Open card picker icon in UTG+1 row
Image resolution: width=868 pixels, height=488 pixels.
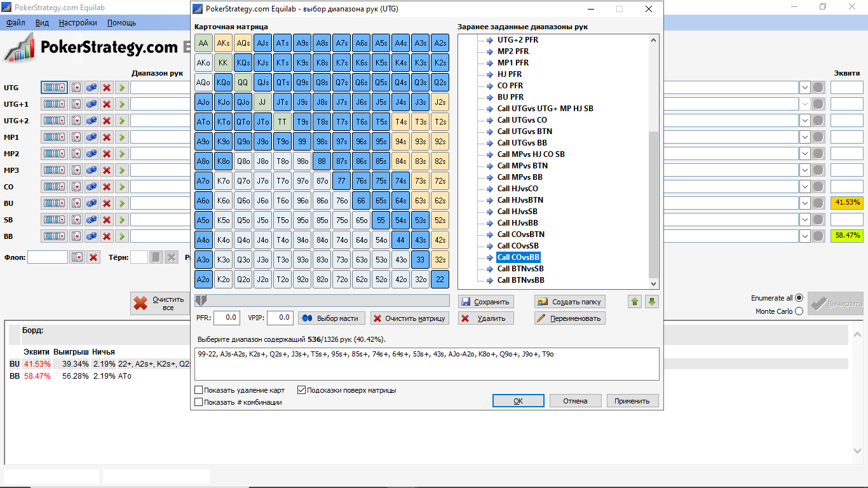[76, 104]
